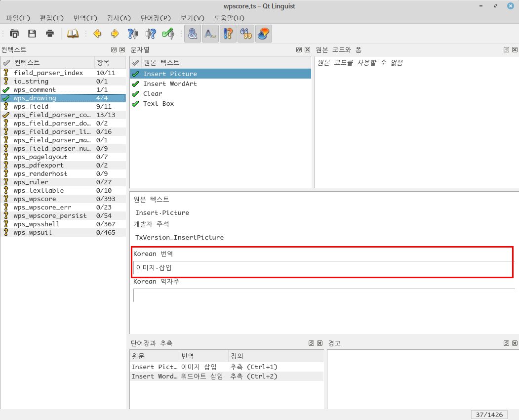Click the Korean 역자주 input field

(x=324, y=295)
